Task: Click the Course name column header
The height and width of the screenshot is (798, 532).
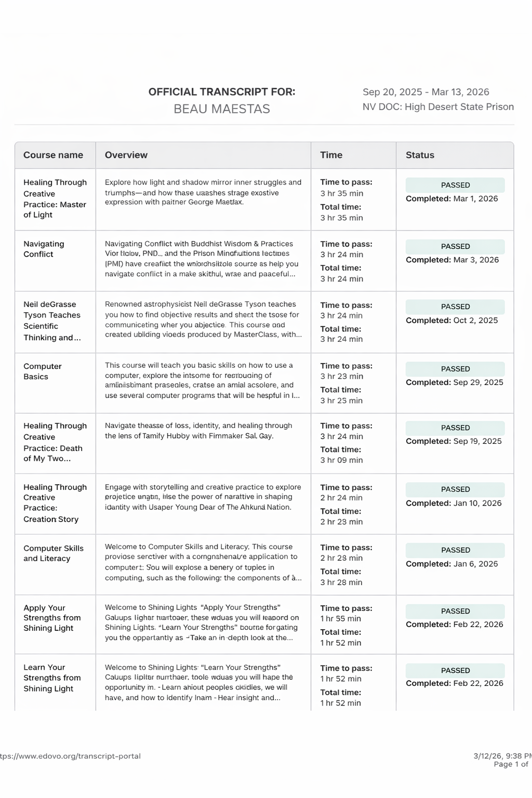Action: click(53, 155)
